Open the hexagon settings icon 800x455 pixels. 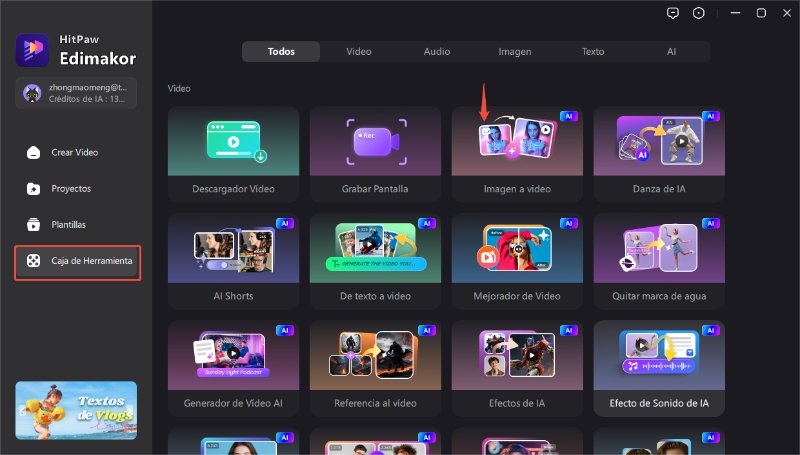click(698, 13)
